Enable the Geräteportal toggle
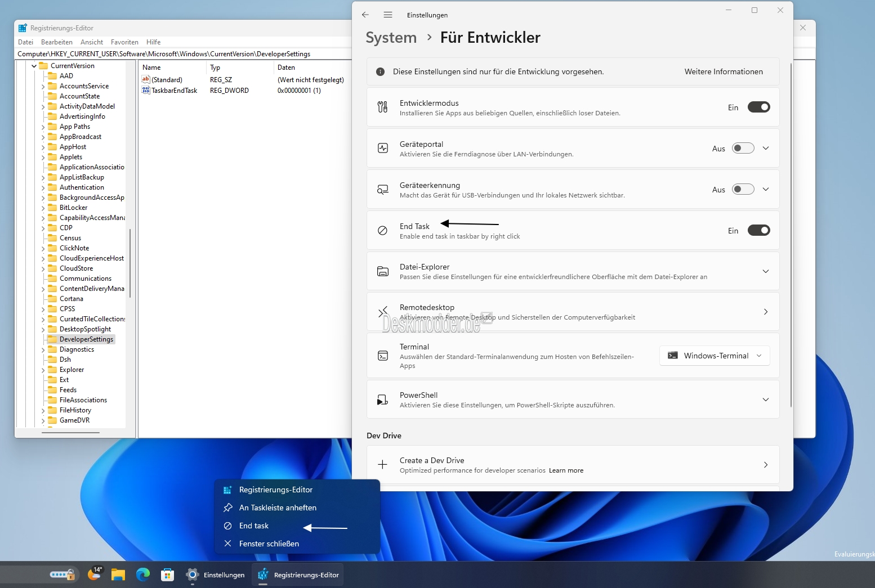This screenshot has width=875, height=588. pyautogui.click(x=743, y=148)
